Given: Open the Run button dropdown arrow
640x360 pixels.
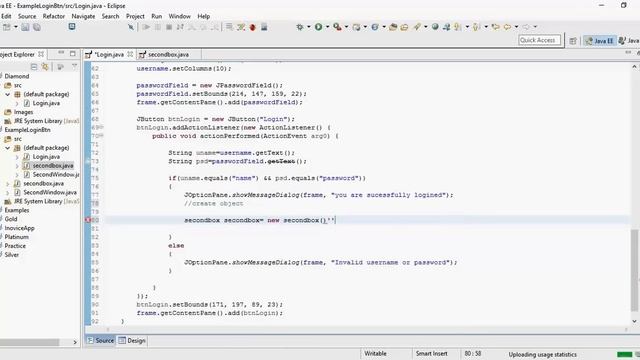Looking at the screenshot, I should click(x=327, y=27).
